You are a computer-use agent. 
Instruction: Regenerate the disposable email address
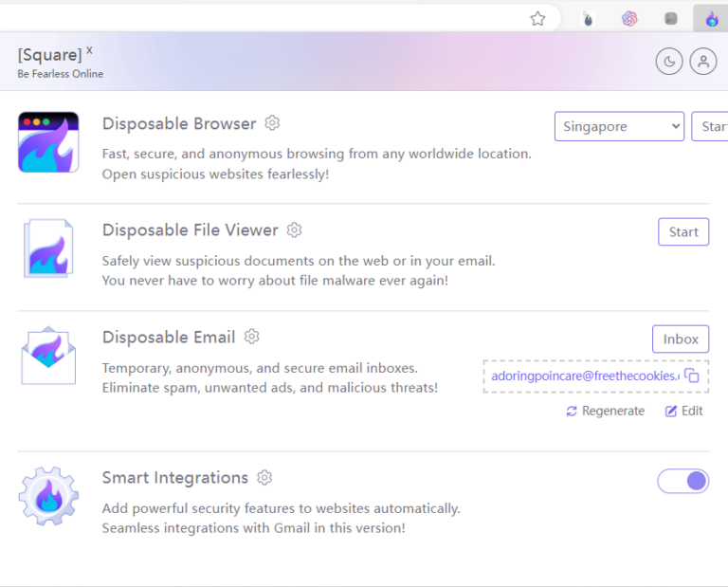(x=605, y=411)
